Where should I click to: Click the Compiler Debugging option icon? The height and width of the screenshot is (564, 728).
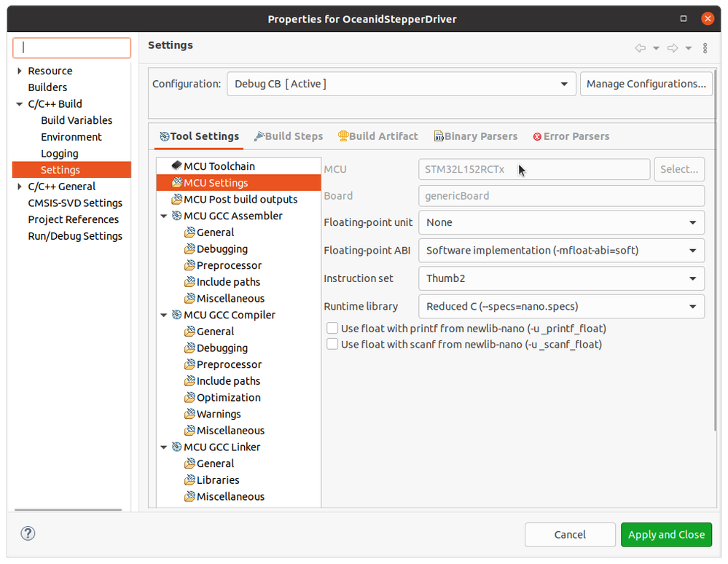click(189, 348)
